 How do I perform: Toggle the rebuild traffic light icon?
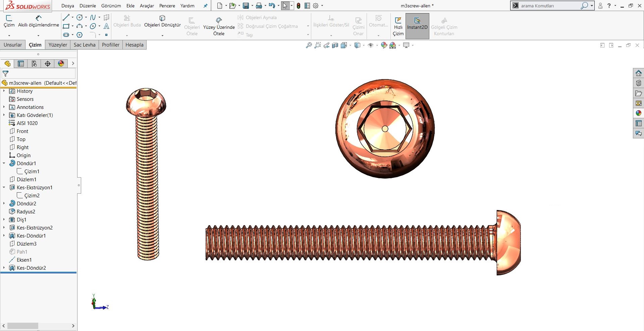click(x=299, y=6)
